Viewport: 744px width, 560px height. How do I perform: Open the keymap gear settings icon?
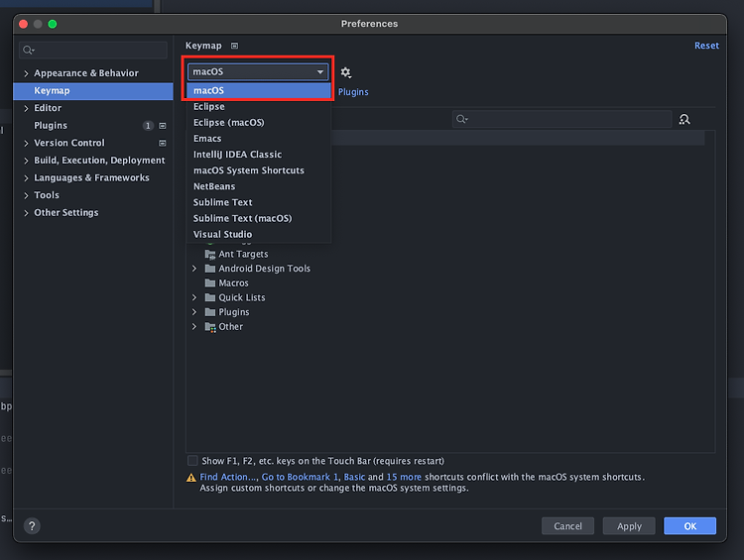(345, 72)
